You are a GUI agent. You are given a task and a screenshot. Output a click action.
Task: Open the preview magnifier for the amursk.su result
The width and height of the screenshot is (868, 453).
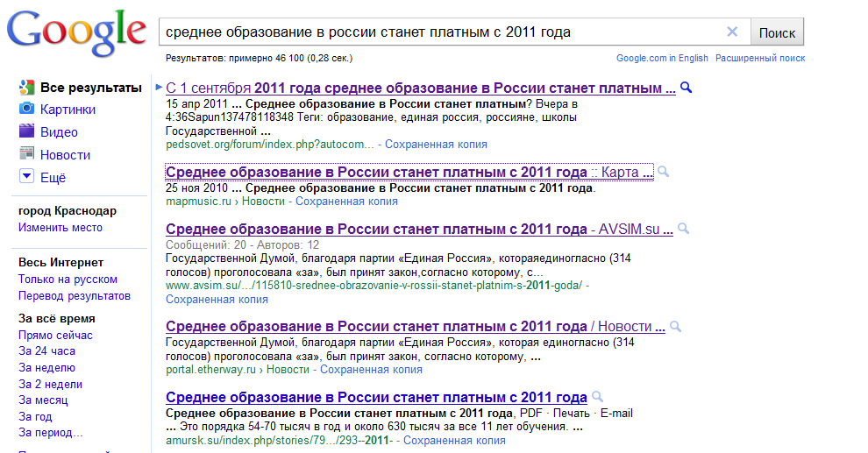(597, 396)
